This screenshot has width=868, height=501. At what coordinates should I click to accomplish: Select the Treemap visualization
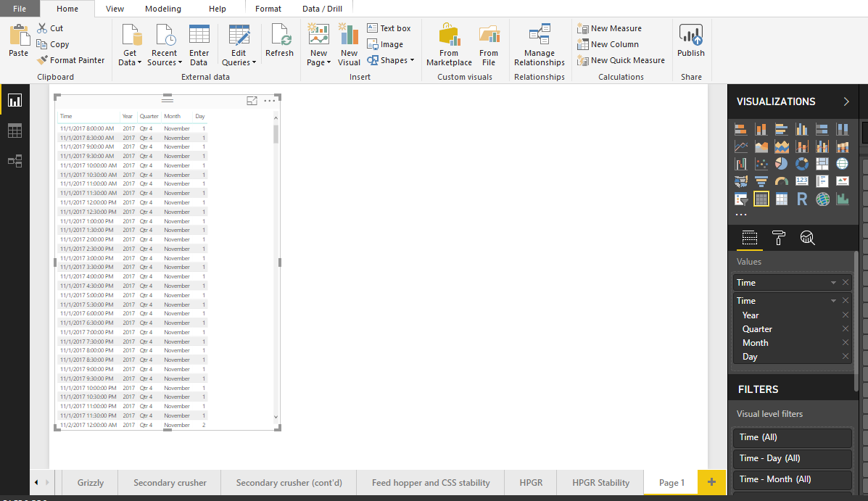822,164
